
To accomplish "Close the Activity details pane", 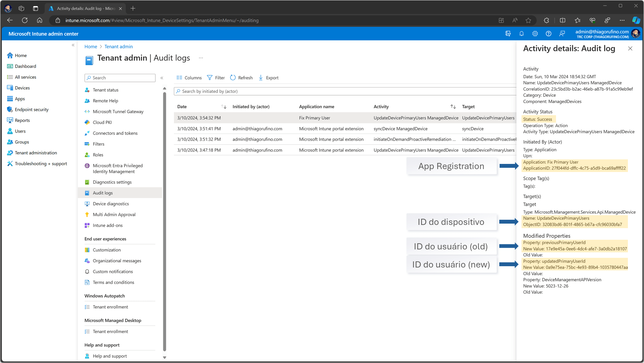I will point(630,48).
